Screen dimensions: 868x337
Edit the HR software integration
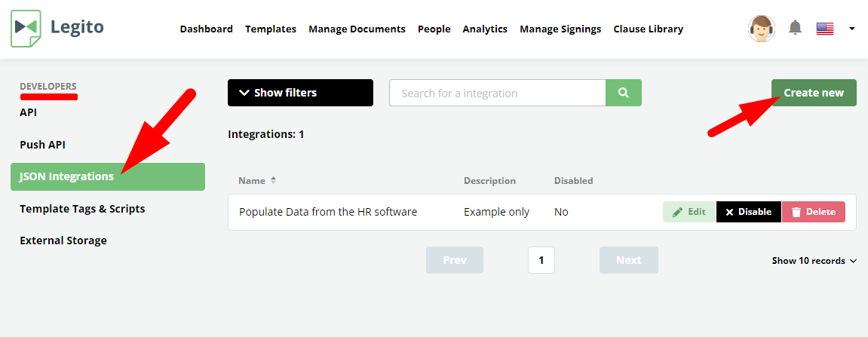coord(689,212)
